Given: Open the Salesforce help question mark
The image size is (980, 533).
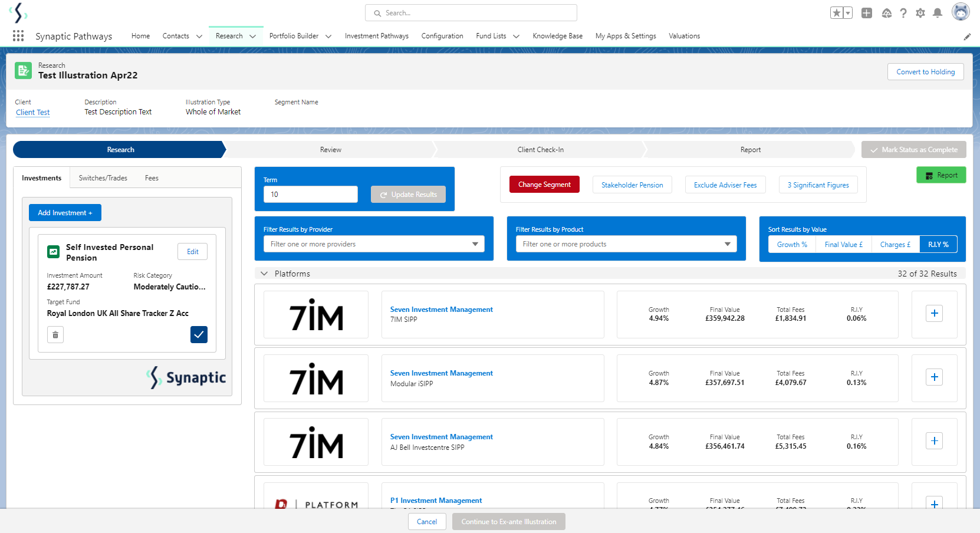Looking at the screenshot, I should [x=903, y=13].
